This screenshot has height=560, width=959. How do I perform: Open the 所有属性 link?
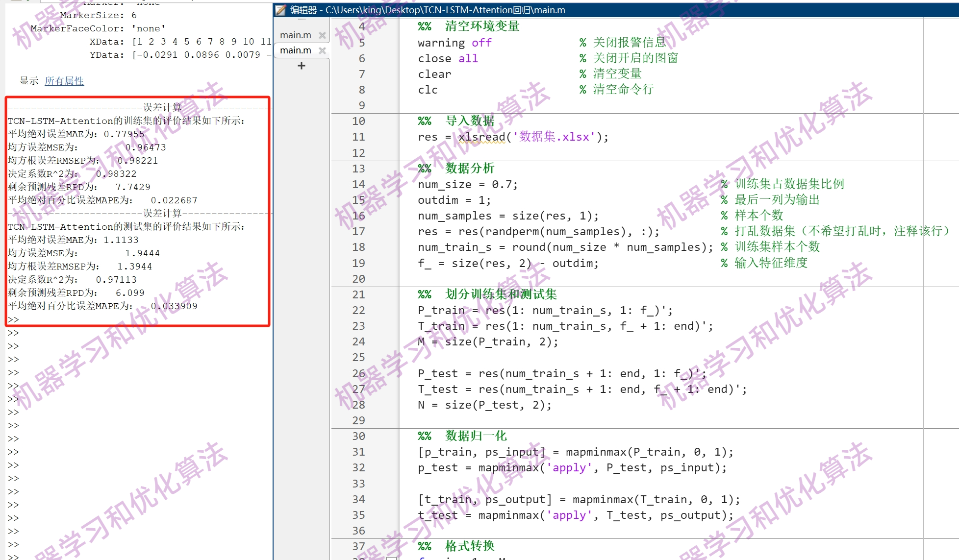tap(64, 81)
